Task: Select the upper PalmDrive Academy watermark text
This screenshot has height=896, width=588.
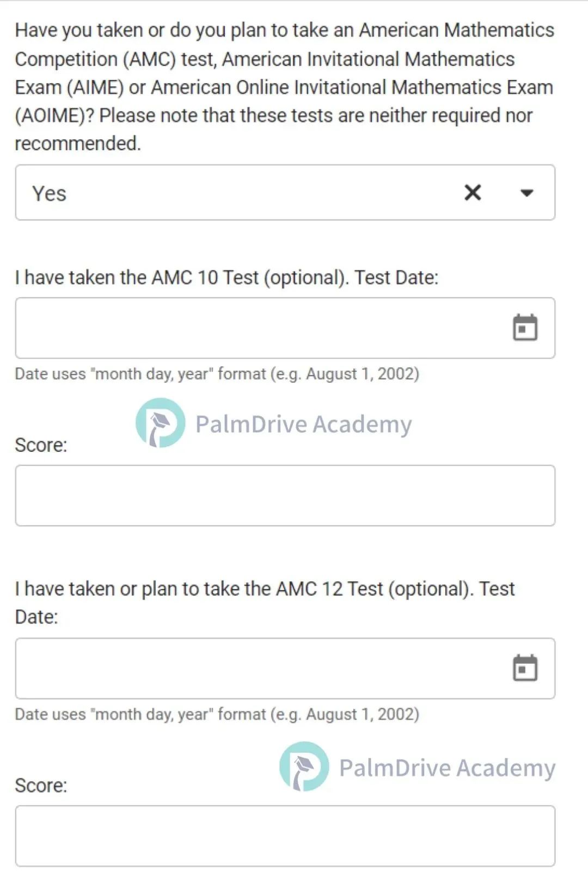Action: tap(304, 425)
